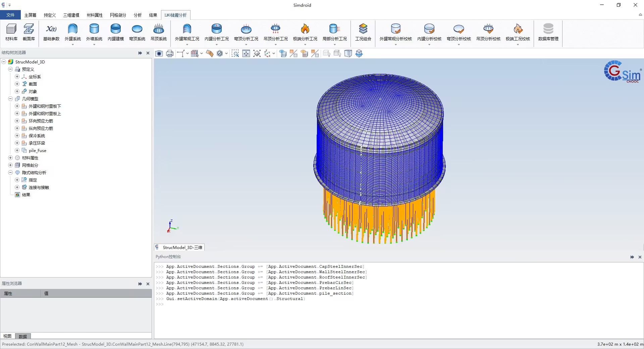Open the 外罐系统 dropdown arrow
This screenshot has width=644, height=349.
point(73,45)
